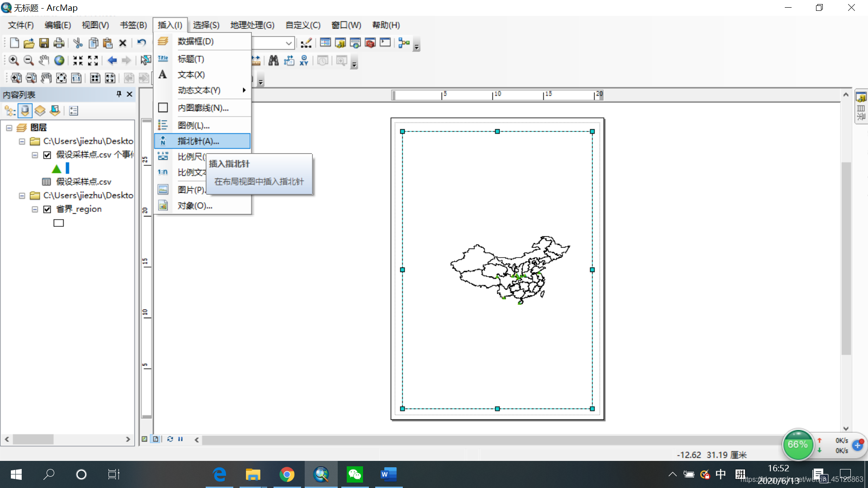This screenshot has width=868, height=488.
Task: Click the Delete X toolbar icon
Action: coord(123,43)
